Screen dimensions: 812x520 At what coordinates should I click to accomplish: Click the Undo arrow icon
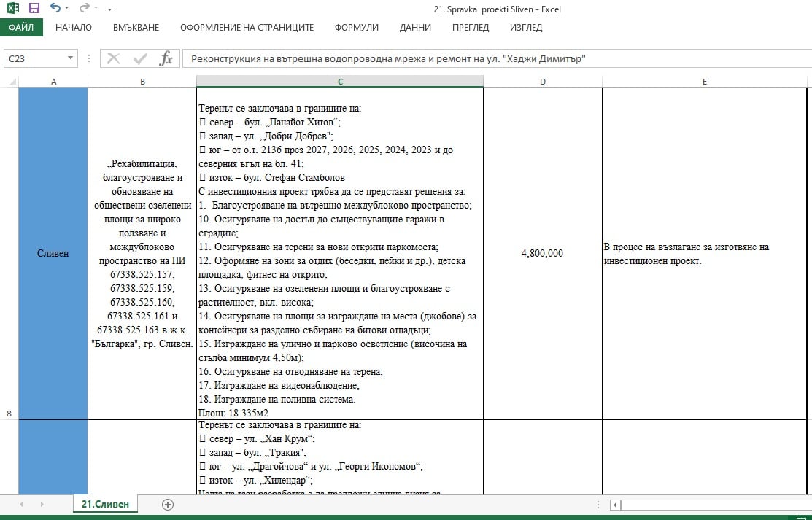(55, 9)
